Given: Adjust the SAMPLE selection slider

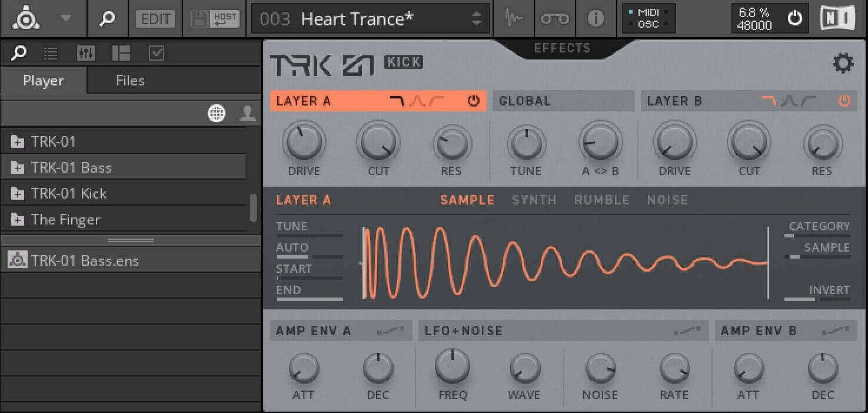Looking at the screenshot, I should 817,257.
